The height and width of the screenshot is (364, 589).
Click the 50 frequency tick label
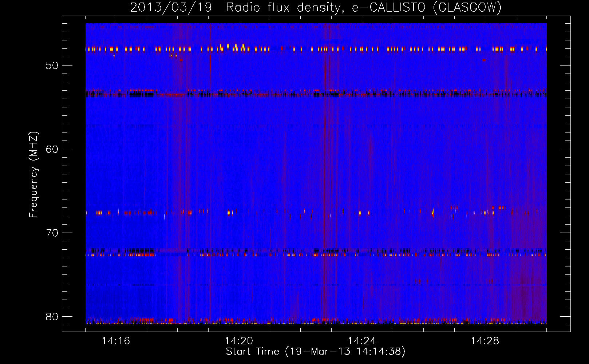pos(52,66)
